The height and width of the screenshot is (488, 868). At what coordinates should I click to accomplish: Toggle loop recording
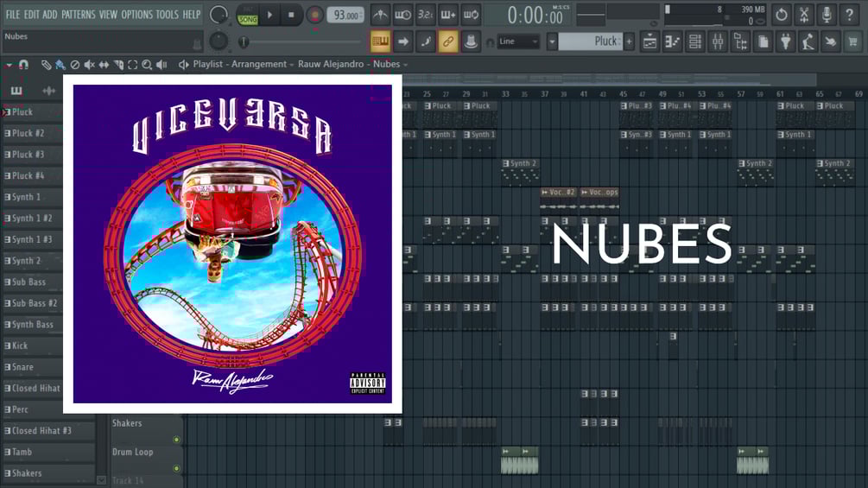pyautogui.click(x=471, y=15)
